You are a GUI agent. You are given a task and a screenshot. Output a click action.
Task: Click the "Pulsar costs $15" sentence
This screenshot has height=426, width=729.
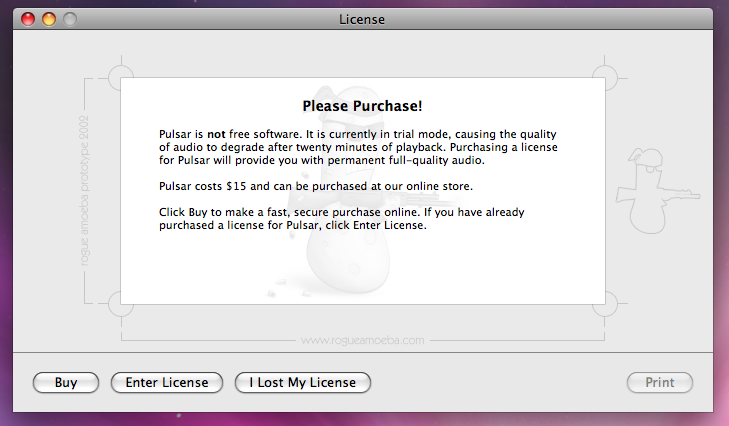tap(316, 186)
